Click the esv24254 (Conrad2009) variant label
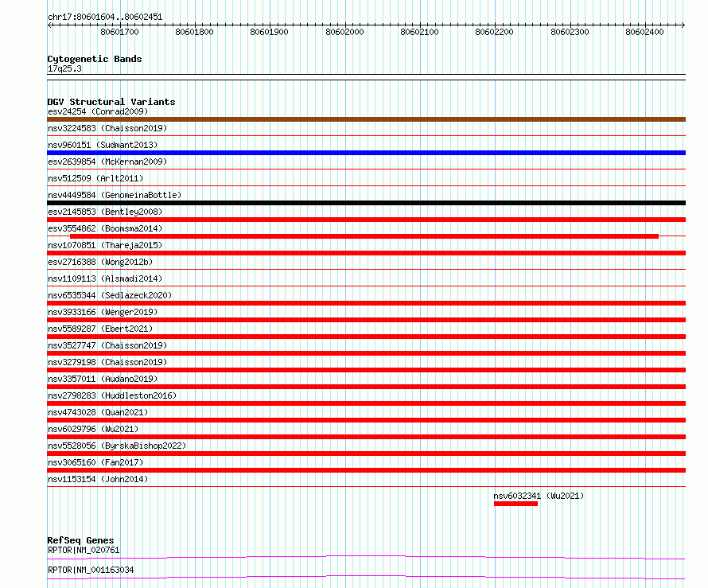Viewport: 708px width, 588px height. coord(98,111)
